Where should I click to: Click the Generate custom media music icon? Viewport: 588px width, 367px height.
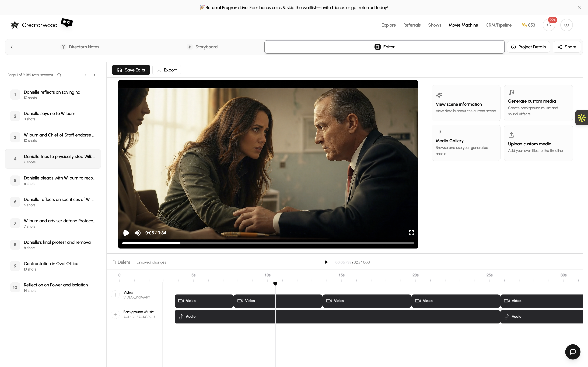click(x=512, y=92)
